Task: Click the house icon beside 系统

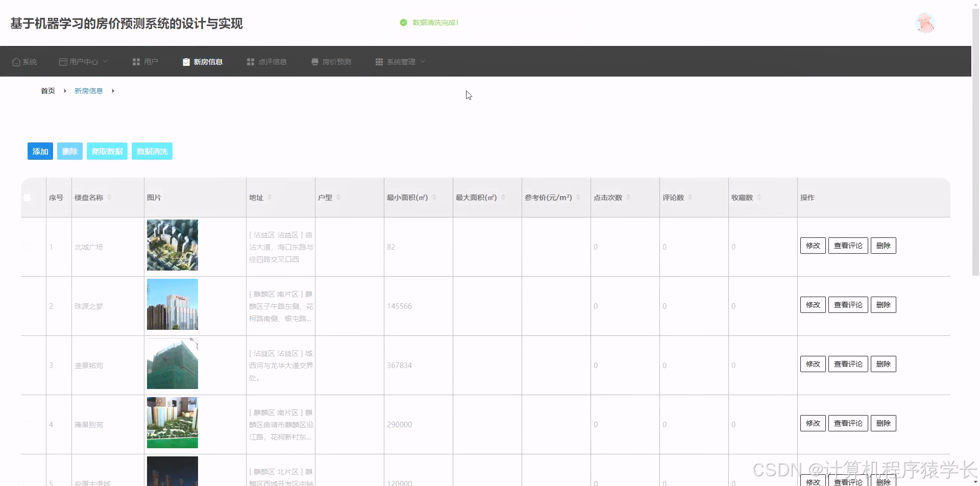Action: (16, 62)
